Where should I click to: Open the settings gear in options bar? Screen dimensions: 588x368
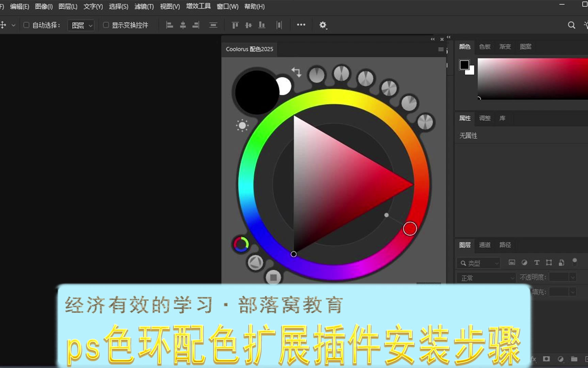click(x=323, y=25)
